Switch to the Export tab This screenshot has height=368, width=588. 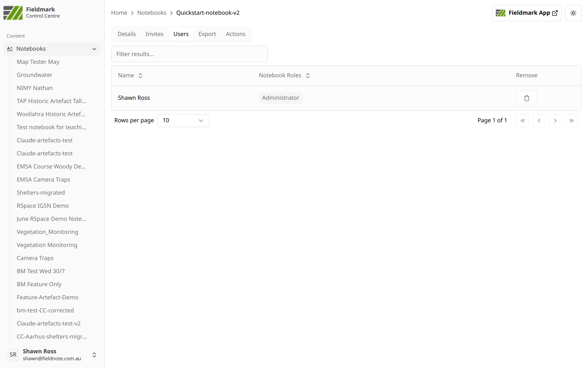(x=207, y=34)
